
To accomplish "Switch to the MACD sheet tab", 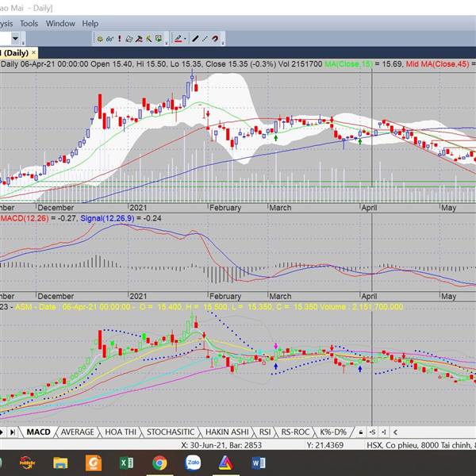I will tap(39, 432).
